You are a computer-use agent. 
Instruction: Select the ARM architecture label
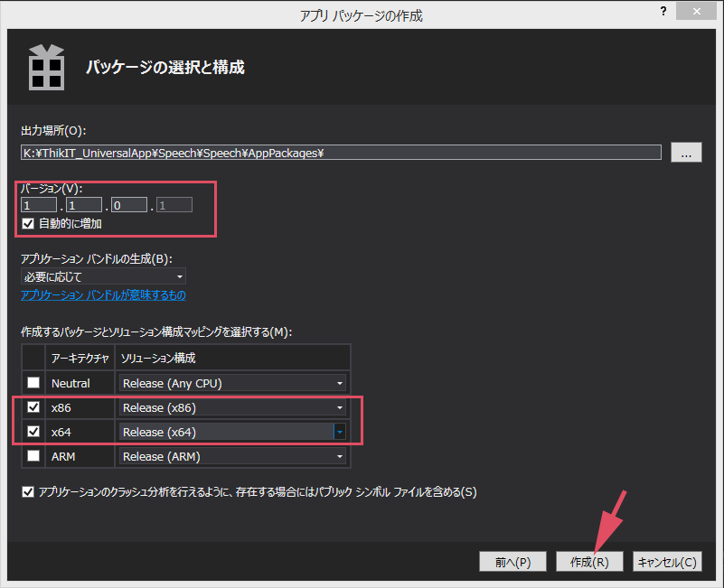(x=63, y=456)
